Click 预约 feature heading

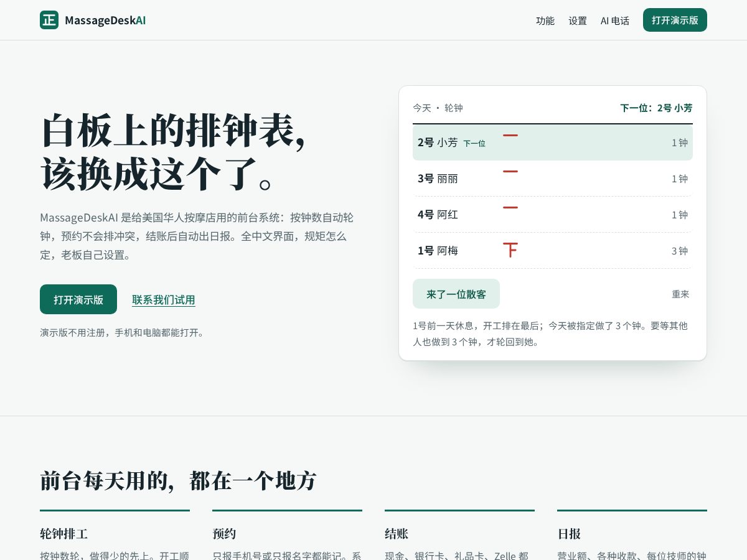224,533
